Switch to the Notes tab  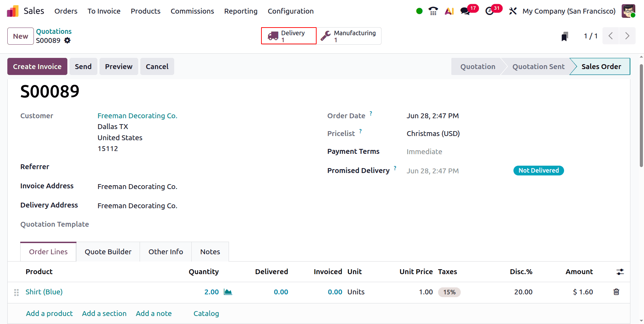click(x=210, y=252)
